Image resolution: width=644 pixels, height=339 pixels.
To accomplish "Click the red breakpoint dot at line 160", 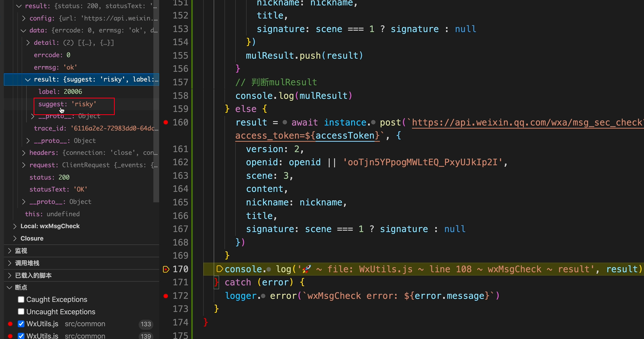I will pos(166,122).
